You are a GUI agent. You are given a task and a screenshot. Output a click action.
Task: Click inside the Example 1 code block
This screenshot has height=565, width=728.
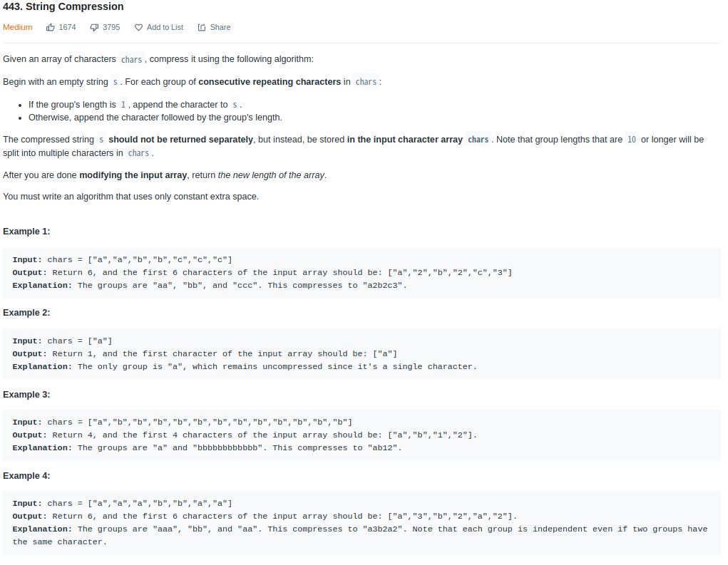[x=362, y=273]
